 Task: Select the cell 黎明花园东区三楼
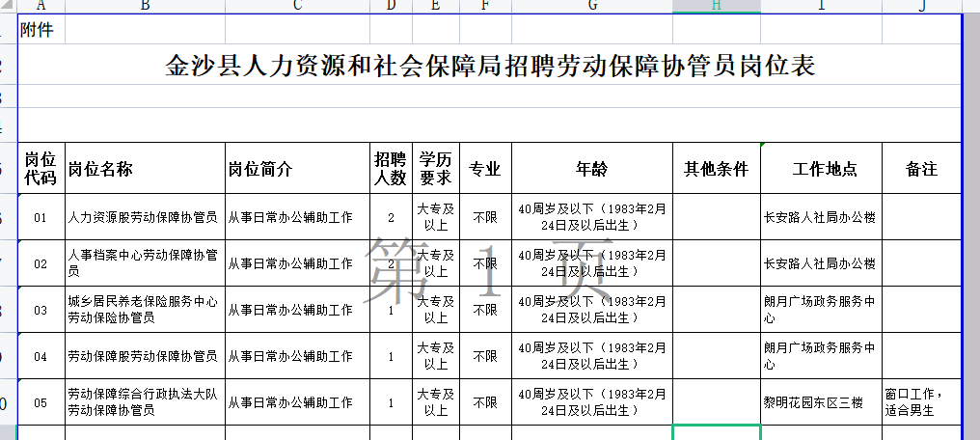pos(821,402)
